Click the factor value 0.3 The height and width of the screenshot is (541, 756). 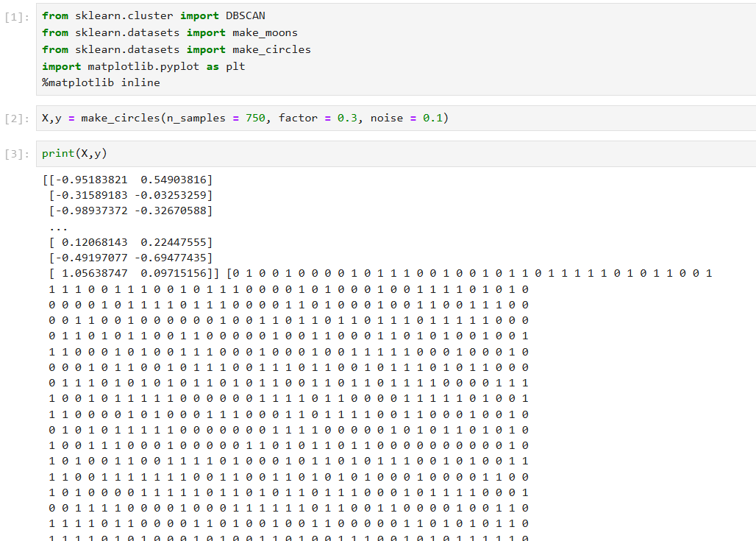coord(347,119)
